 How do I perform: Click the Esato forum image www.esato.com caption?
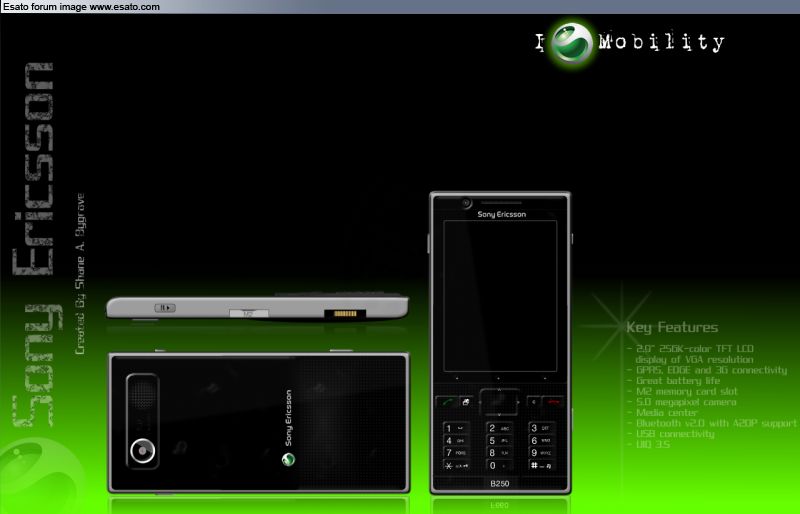[x=82, y=7]
